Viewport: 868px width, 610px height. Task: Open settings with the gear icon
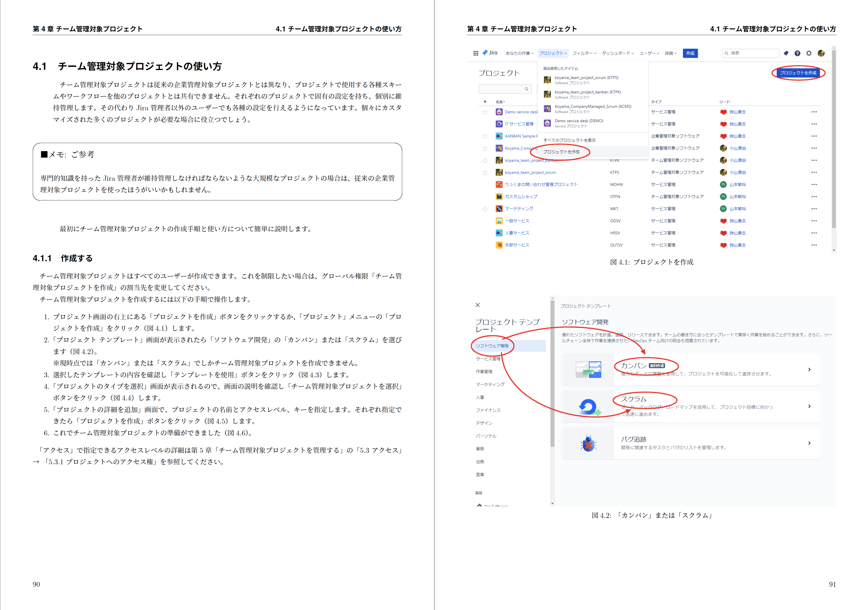(809, 53)
